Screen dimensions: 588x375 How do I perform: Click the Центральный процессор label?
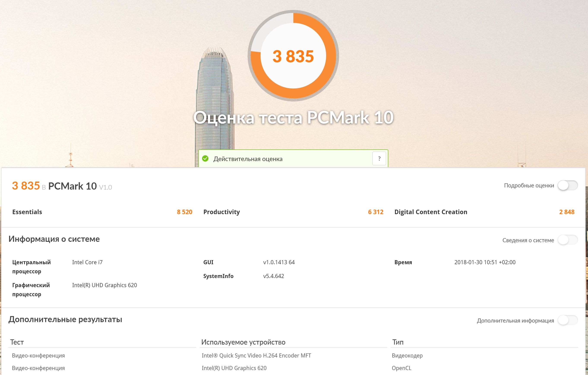click(32, 267)
